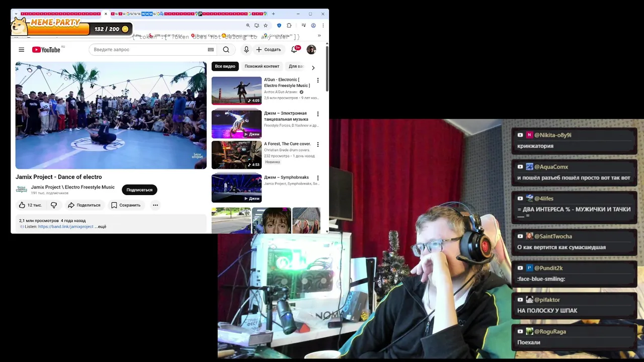Click title A'Gun - Electronic [ Electro Freestyle Music ]
This screenshot has height=362, width=644.
287,82
